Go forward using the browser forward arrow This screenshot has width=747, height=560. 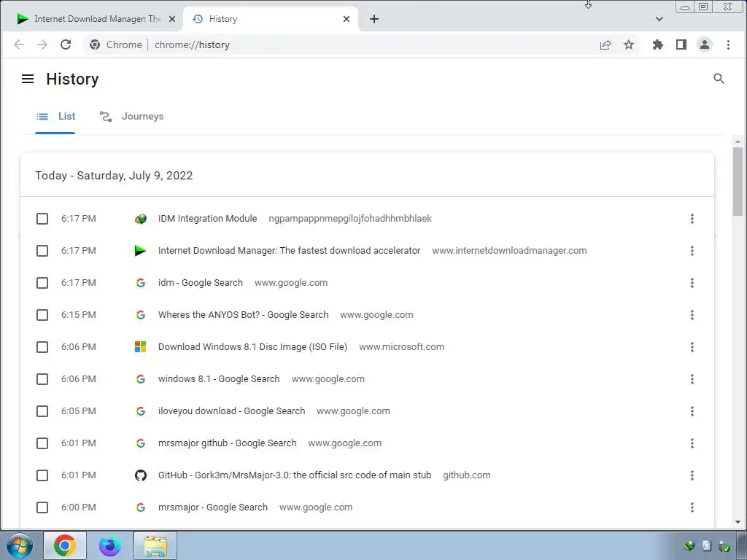[x=42, y=44]
